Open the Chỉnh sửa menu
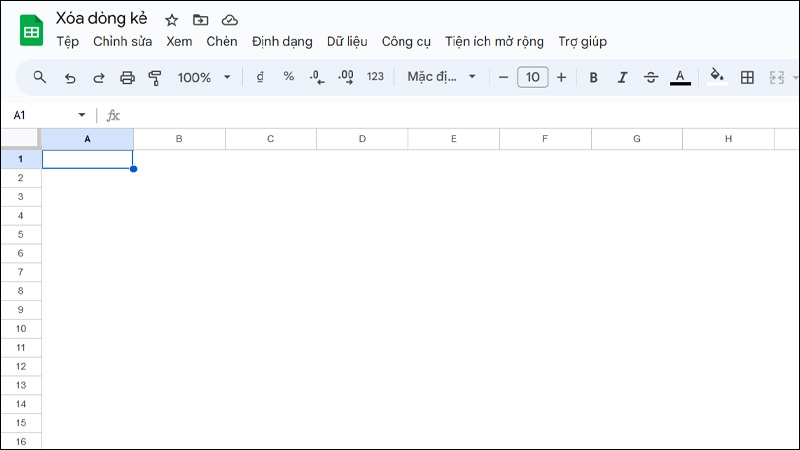This screenshot has height=450, width=800. [x=122, y=41]
